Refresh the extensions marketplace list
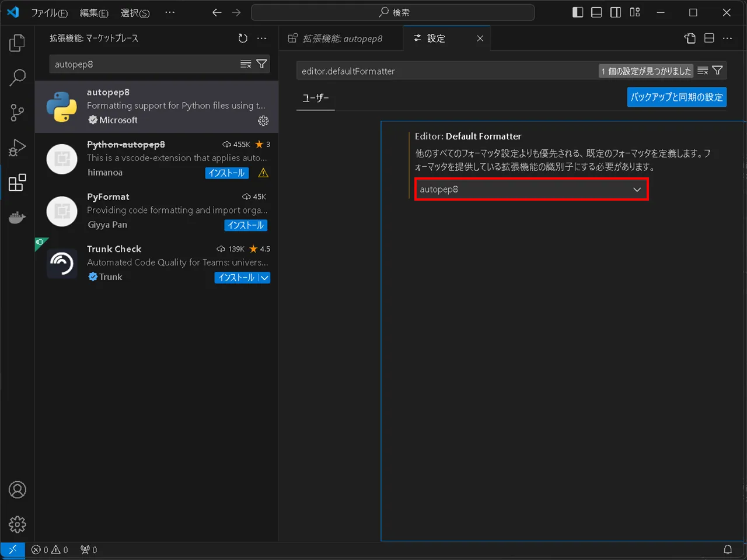The height and width of the screenshot is (560, 747). tap(243, 38)
